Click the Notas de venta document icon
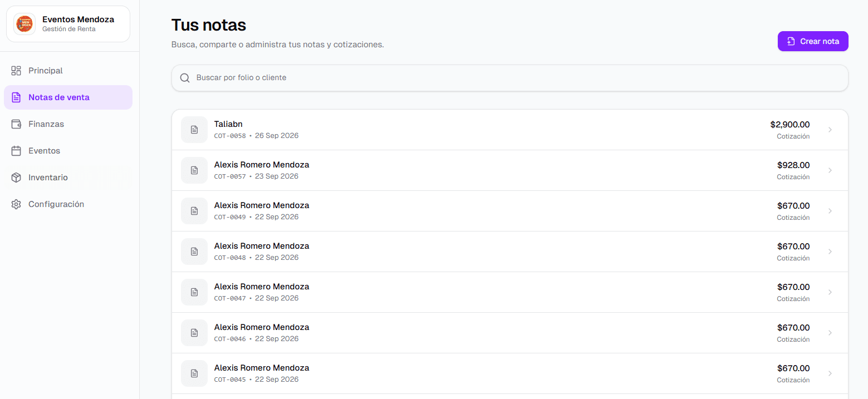The width and height of the screenshot is (868, 399). pyautogui.click(x=16, y=97)
